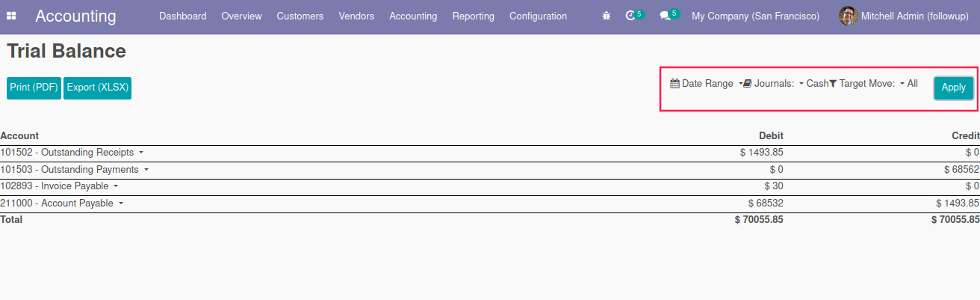Expand the 101502 Outstanding Receipts account caret
This screenshot has height=300, width=980.
[141, 153]
